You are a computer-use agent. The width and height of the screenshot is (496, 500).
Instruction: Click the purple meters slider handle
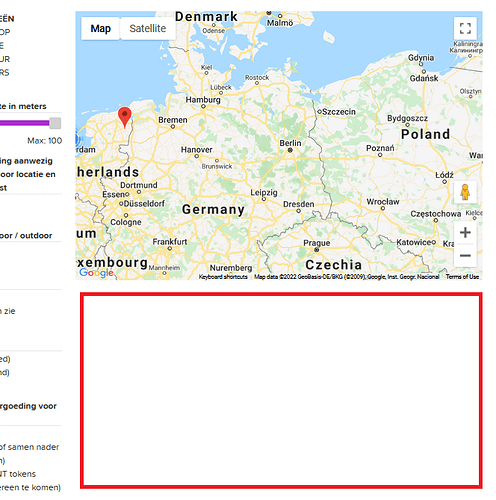click(55, 123)
